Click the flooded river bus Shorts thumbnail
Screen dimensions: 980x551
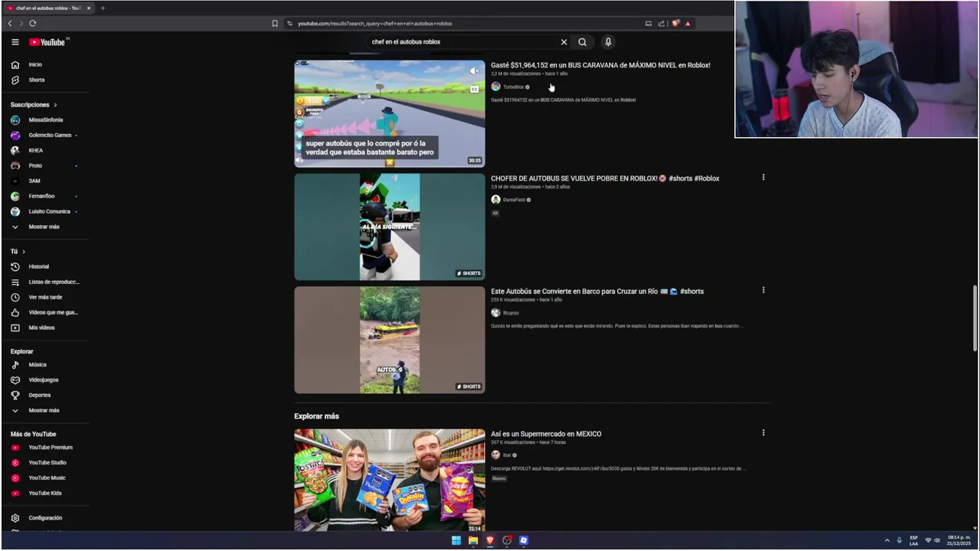(390, 340)
